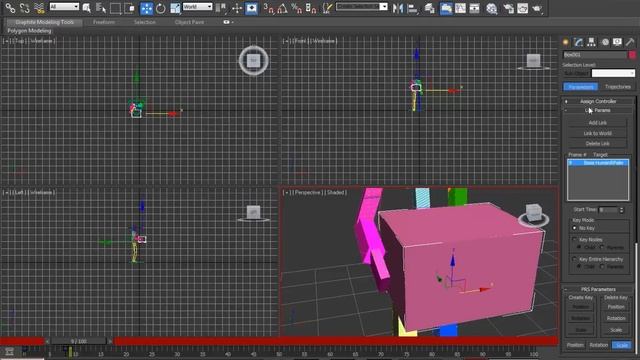Image resolution: width=640 pixels, height=360 pixels.
Task: Open the ribbon display options dropdown
Action: 228,22
